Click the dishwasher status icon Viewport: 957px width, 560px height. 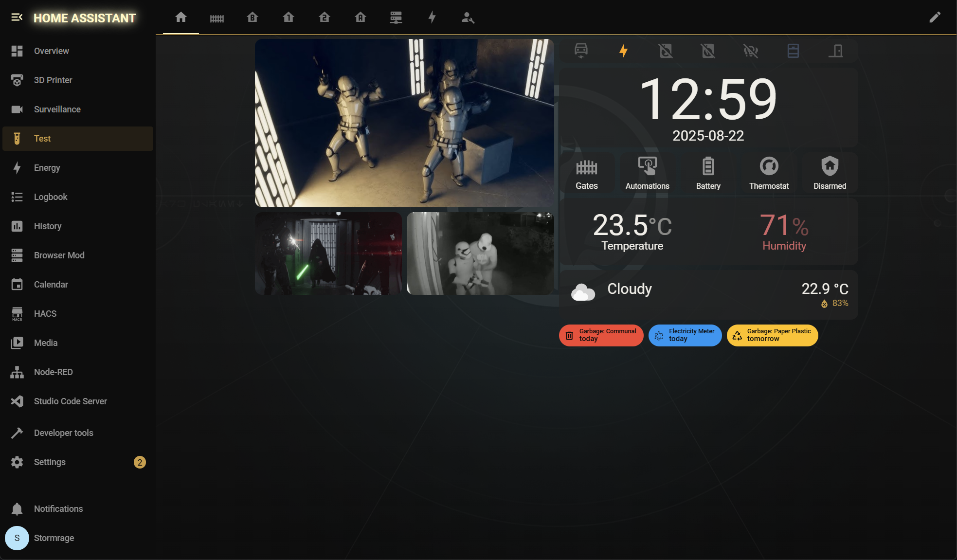(x=793, y=51)
